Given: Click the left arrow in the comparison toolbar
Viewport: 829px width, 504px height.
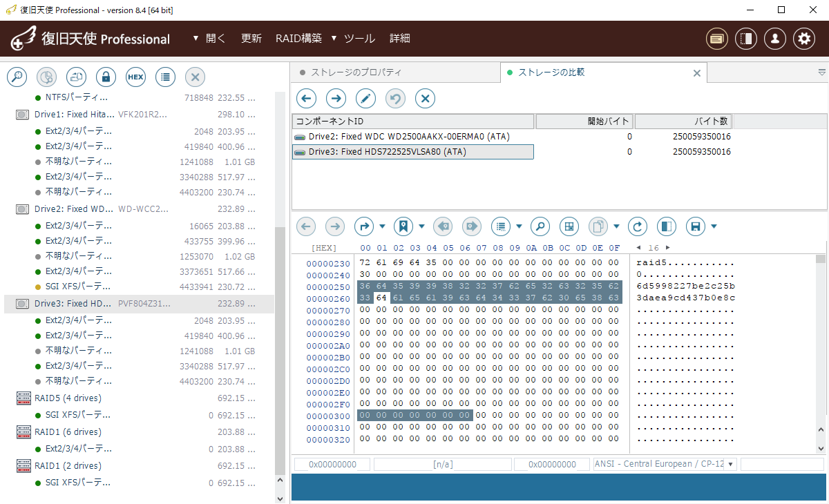Looking at the screenshot, I should click(307, 99).
